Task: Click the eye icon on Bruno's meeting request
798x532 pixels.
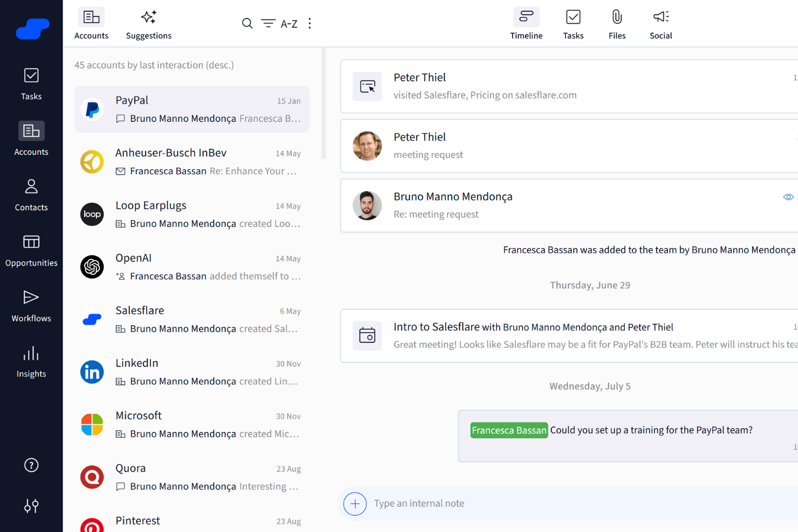Action: 788,197
